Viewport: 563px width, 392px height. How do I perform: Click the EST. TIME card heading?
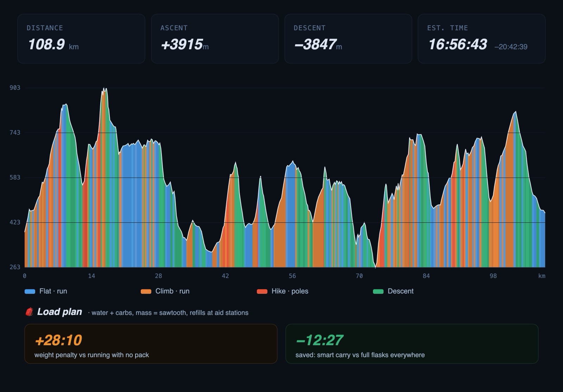tap(448, 28)
